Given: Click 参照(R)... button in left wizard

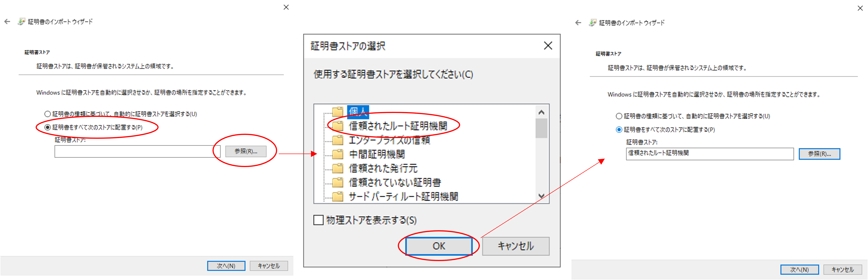Looking at the screenshot, I should [246, 152].
